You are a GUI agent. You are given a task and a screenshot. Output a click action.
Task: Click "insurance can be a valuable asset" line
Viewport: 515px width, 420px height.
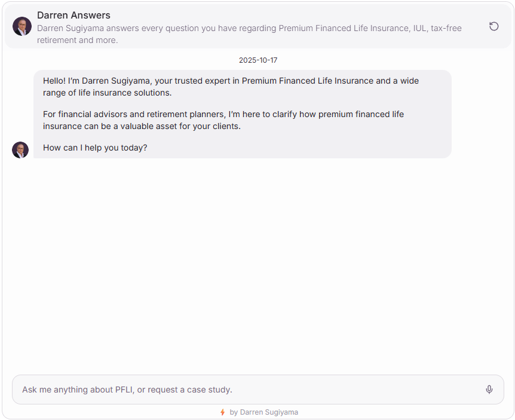tap(142, 126)
